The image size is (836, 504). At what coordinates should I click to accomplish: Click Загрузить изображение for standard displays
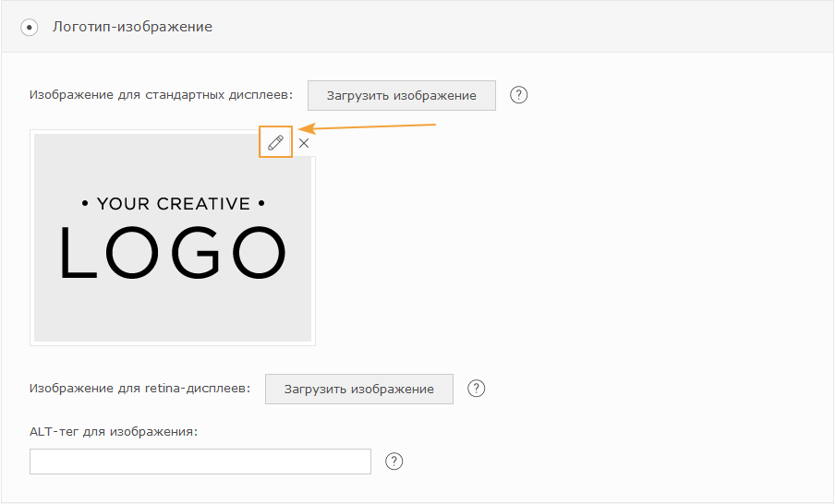click(x=402, y=95)
